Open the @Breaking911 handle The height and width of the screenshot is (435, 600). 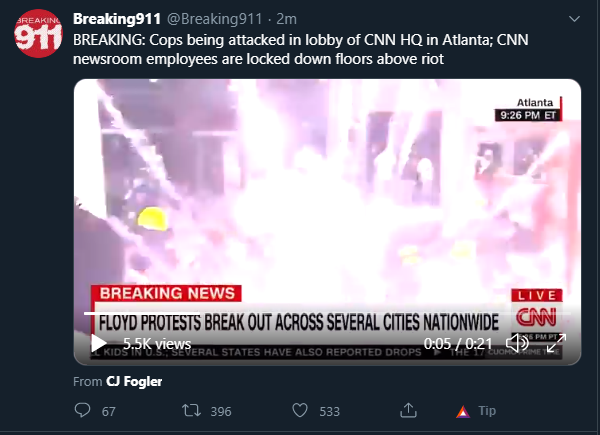click(215, 19)
